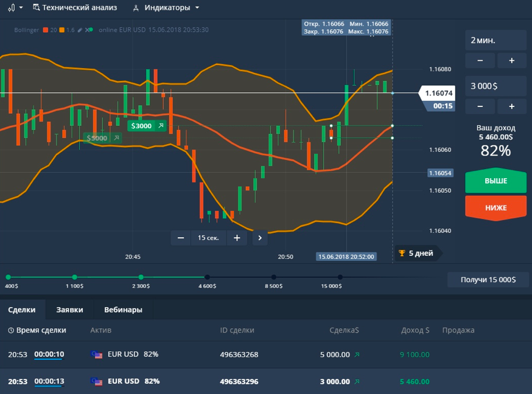The width and height of the screenshot is (532, 394).
Task: Click the 00:00:10 countdown timer
Action: [x=49, y=354]
